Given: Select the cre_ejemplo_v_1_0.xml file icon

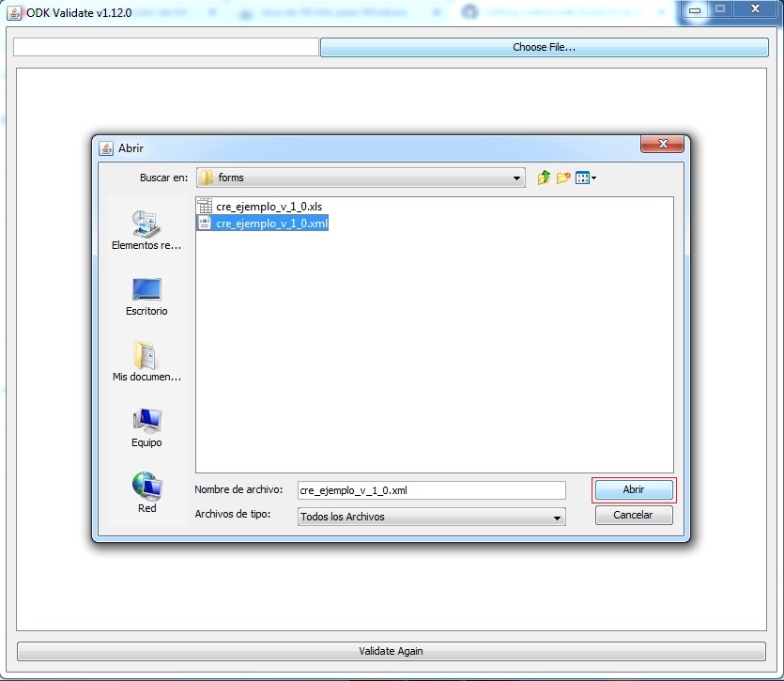Looking at the screenshot, I should pyautogui.click(x=205, y=223).
